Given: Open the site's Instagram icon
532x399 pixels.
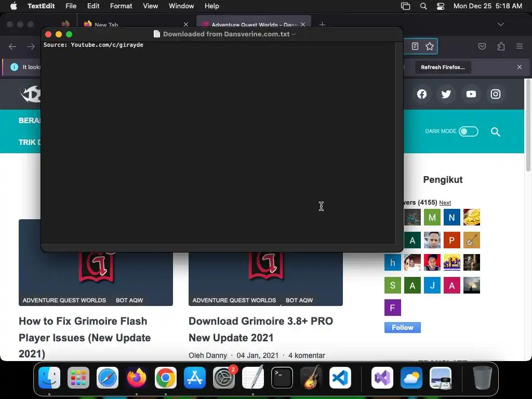Looking at the screenshot, I should click(495, 94).
